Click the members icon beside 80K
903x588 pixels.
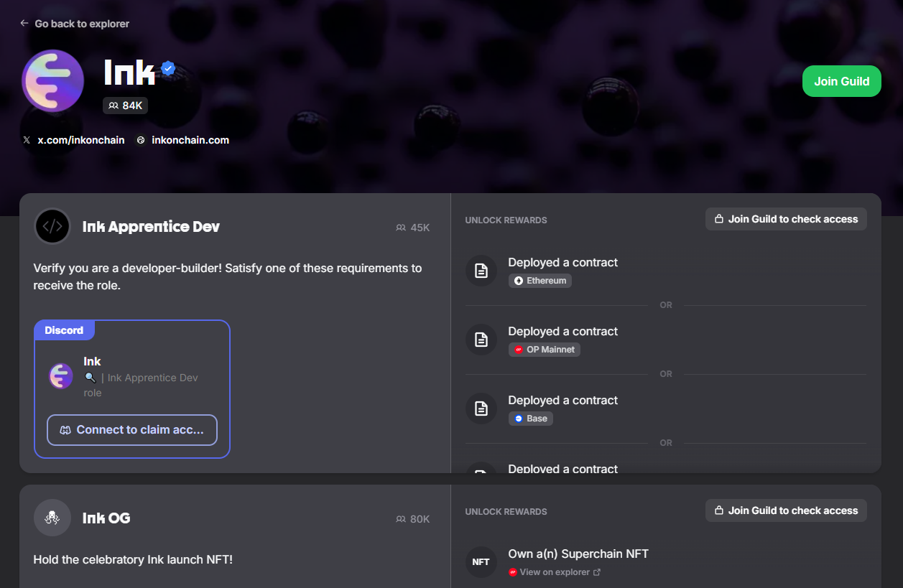(401, 519)
